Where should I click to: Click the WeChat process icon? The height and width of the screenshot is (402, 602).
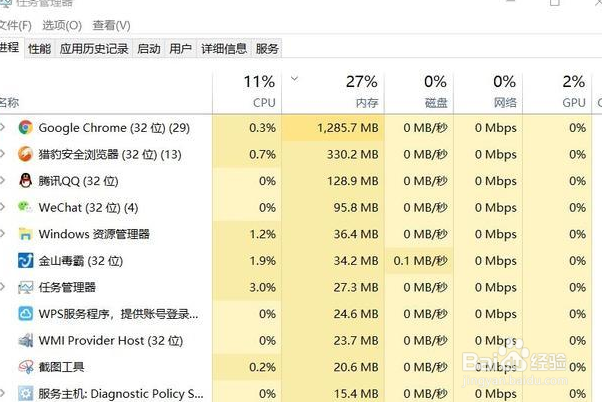pos(25,207)
